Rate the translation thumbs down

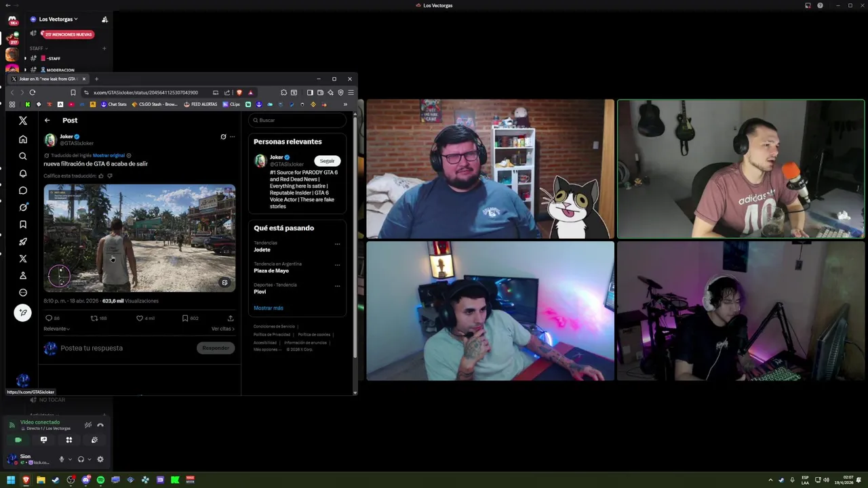pyautogui.click(x=110, y=176)
